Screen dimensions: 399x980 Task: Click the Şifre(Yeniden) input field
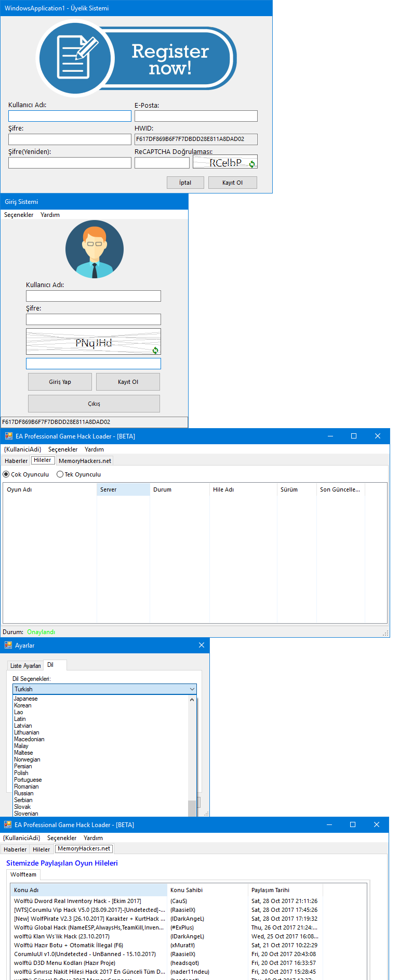click(x=70, y=163)
